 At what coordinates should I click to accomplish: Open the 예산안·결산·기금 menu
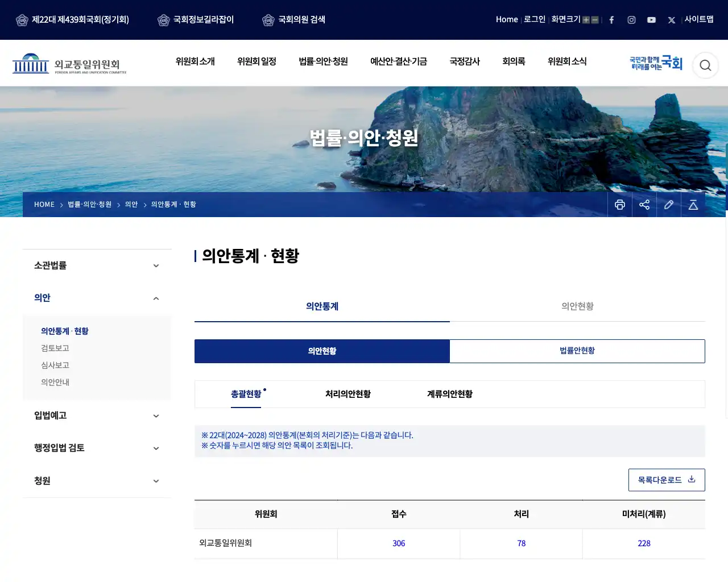tap(399, 61)
